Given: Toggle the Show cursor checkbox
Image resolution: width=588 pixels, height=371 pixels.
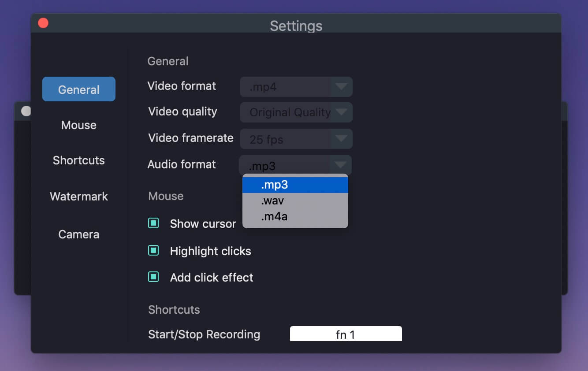Looking at the screenshot, I should coord(153,223).
